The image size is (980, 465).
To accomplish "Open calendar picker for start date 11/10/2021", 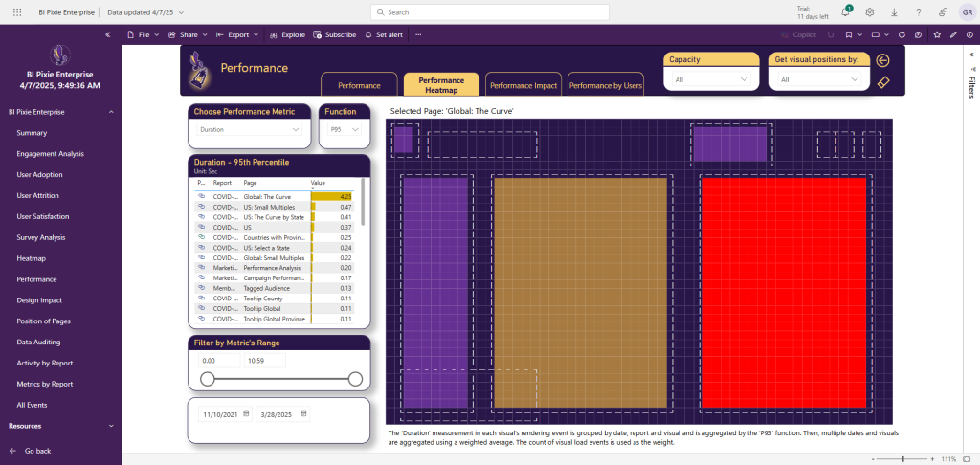I will pyautogui.click(x=247, y=414).
